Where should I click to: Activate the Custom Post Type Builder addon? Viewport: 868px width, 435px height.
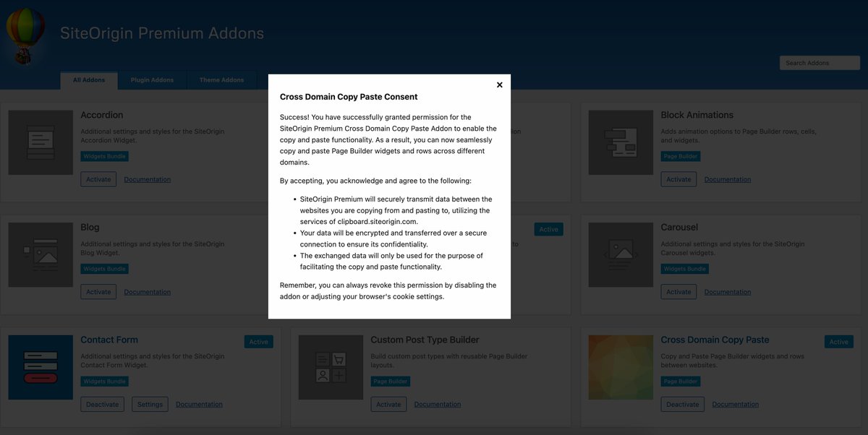coord(388,404)
